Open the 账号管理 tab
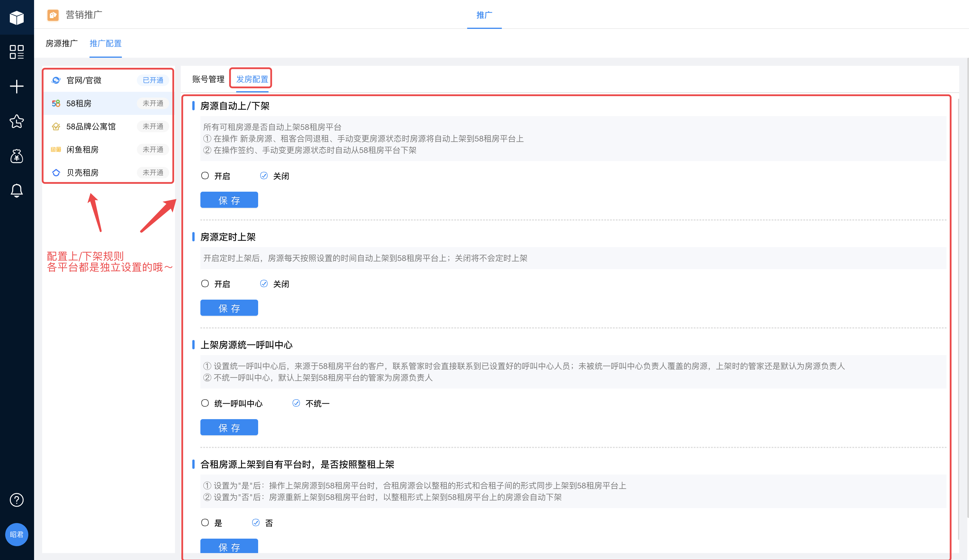969x560 pixels. tap(208, 79)
